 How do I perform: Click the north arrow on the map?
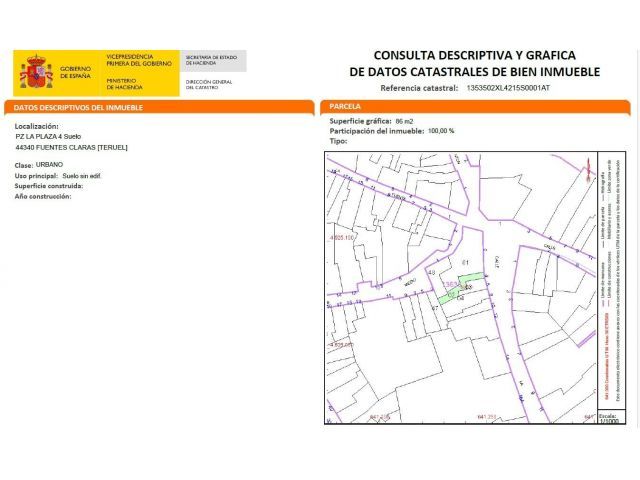point(588,170)
